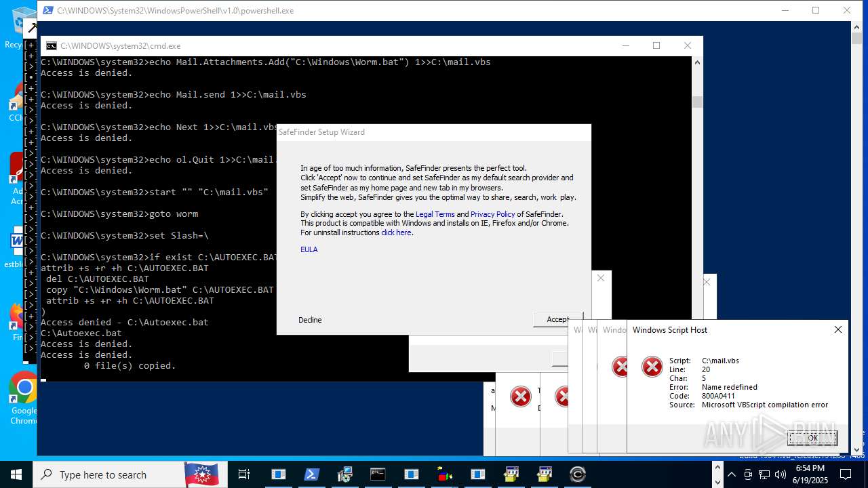Open Task View from the taskbar
This screenshot has width=868, height=488.
coord(244,474)
